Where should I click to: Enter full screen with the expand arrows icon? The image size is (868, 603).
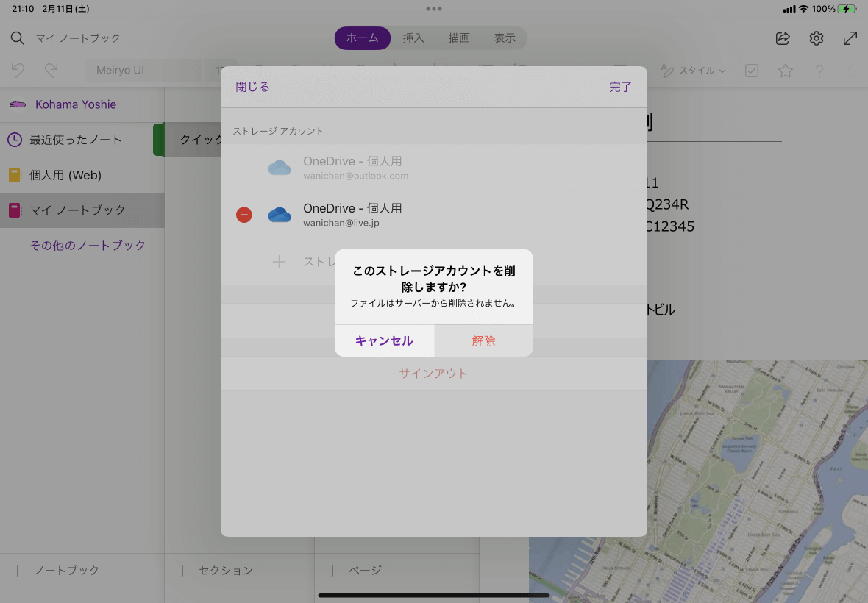click(851, 38)
